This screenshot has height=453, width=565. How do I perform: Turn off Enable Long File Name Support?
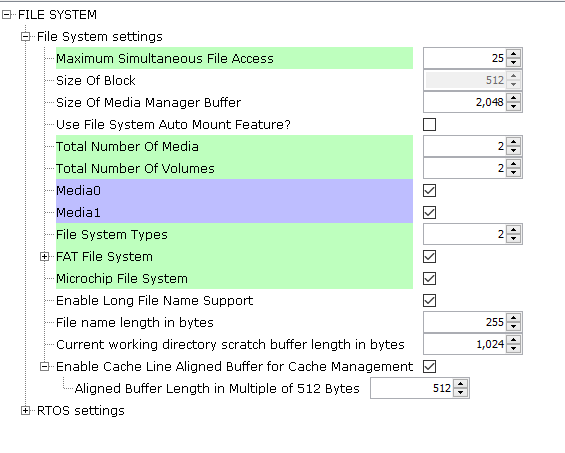430,301
